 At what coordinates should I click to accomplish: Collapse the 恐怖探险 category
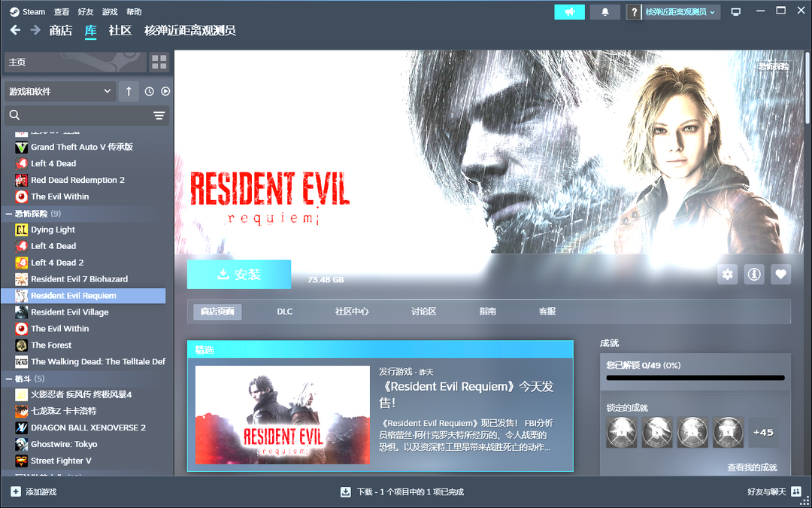pyautogui.click(x=9, y=214)
